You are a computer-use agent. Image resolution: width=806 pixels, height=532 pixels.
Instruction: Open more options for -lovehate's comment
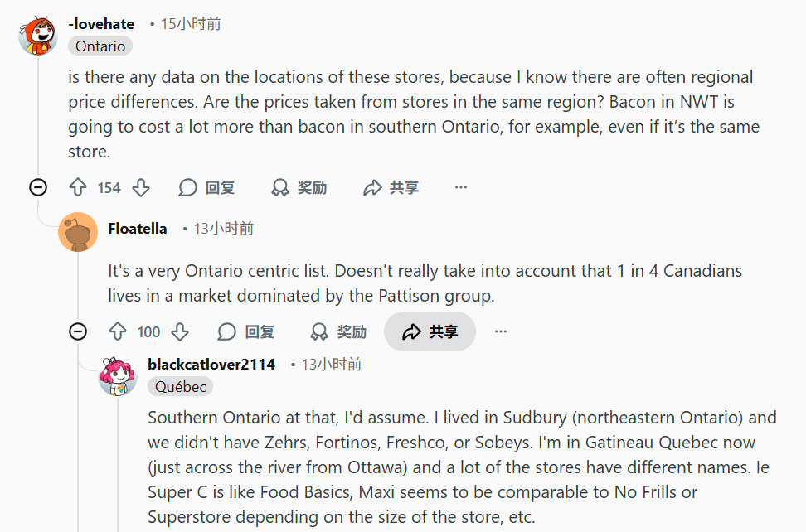[x=461, y=188]
